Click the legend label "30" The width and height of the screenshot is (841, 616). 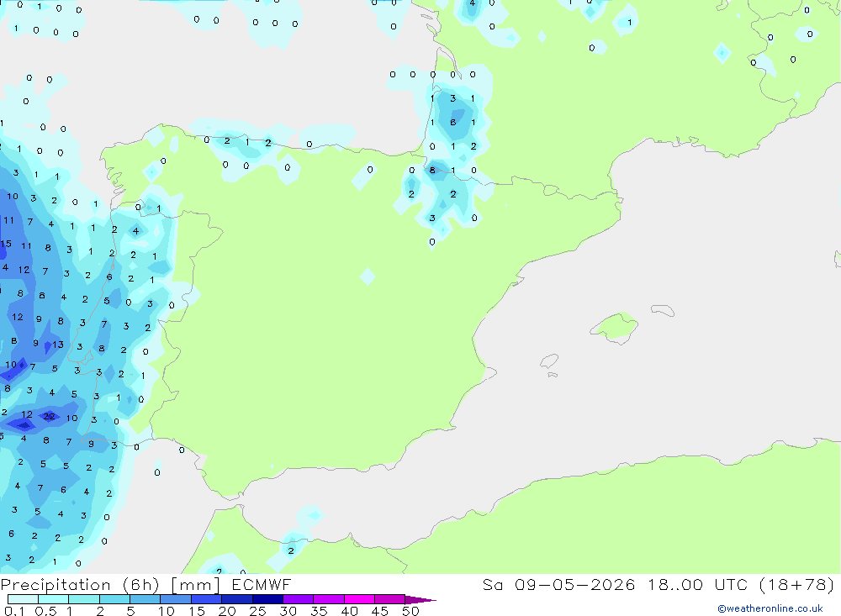point(288,611)
